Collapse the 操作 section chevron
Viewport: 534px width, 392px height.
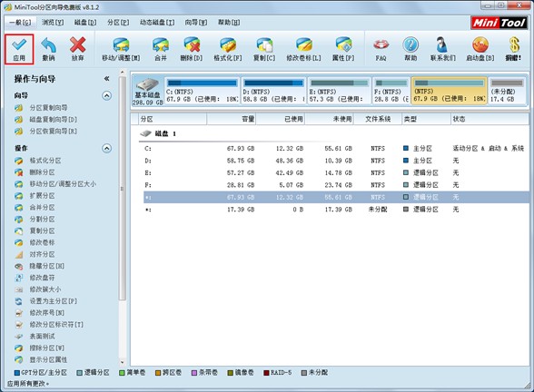[106, 149]
